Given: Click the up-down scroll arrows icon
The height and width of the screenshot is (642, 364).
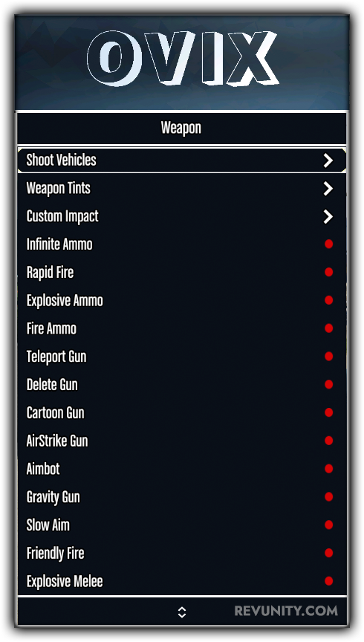Looking at the screenshot, I should tap(182, 612).
